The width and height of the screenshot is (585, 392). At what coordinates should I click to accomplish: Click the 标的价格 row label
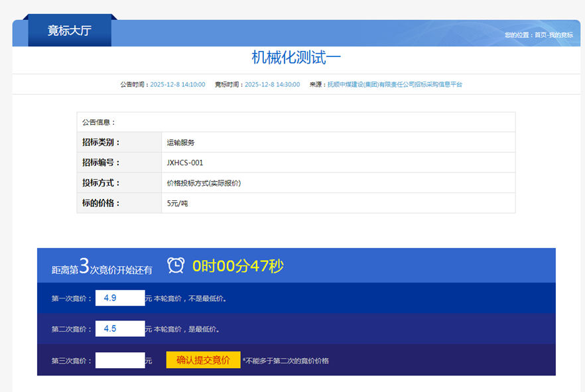[x=101, y=203]
